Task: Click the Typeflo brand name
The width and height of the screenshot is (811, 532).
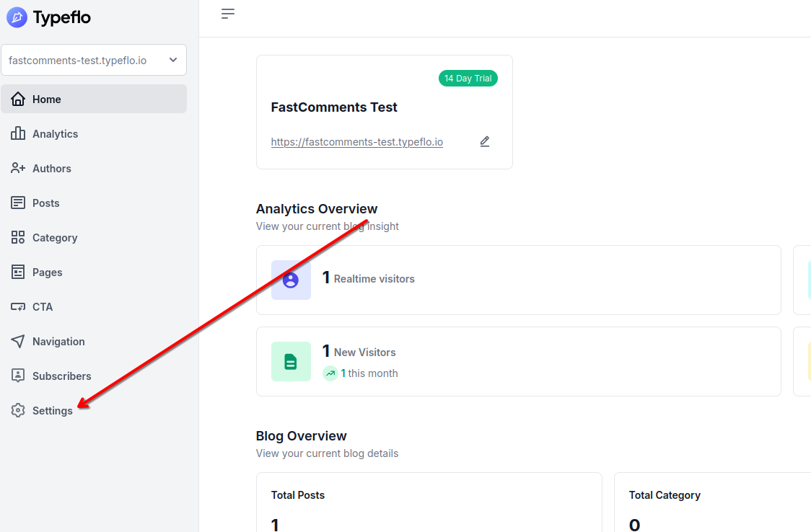Action: coord(61,17)
